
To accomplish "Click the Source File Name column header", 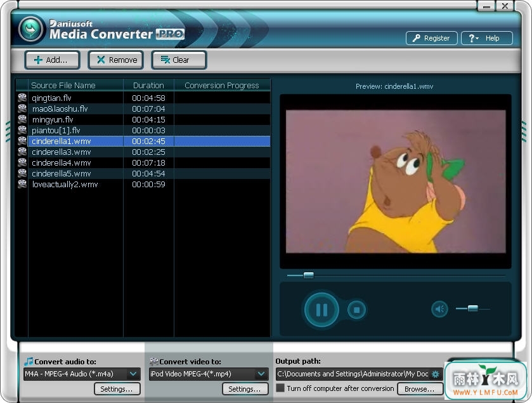I will 75,85.
